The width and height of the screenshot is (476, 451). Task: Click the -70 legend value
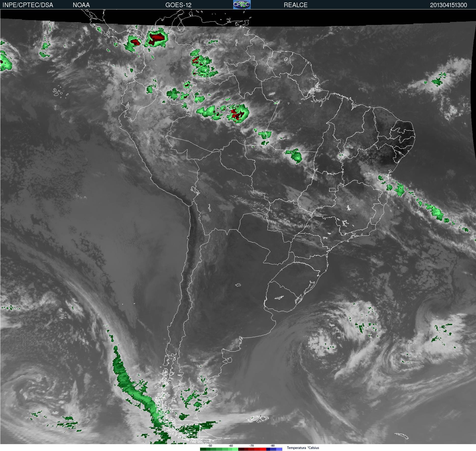point(251,446)
